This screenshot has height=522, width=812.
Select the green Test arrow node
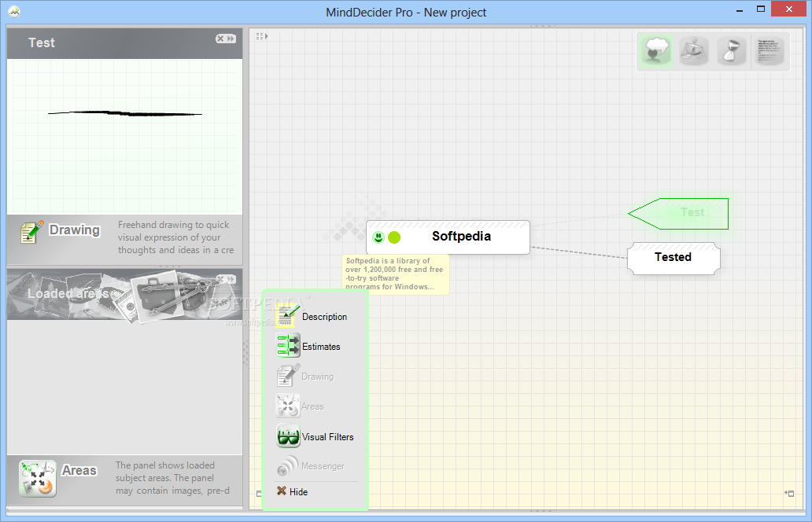[x=678, y=213]
